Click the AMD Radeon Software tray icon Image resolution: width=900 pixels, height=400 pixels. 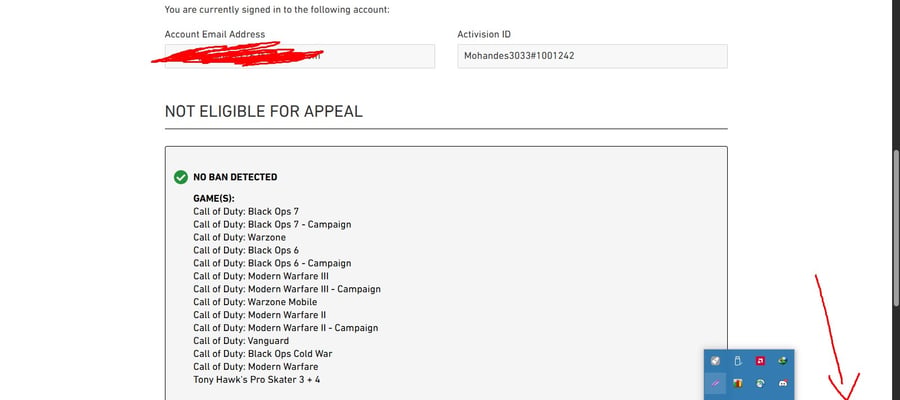pyautogui.click(x=760, y=361)
